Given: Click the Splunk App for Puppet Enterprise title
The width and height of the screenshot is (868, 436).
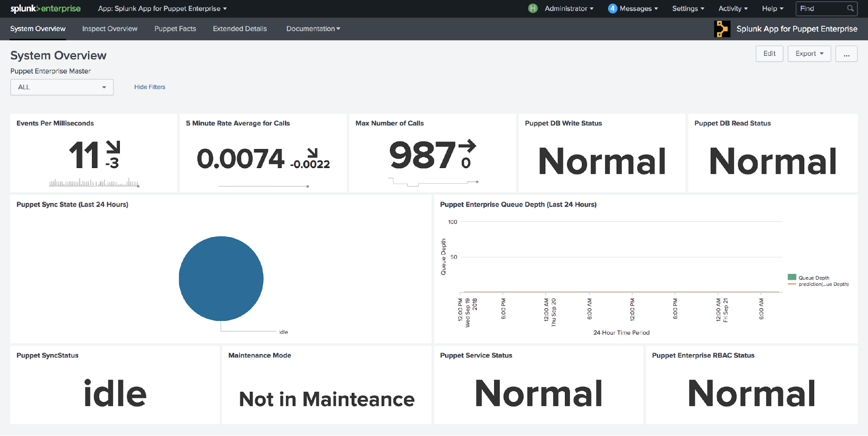Looking at the screenshot, I should pos(797,29).
